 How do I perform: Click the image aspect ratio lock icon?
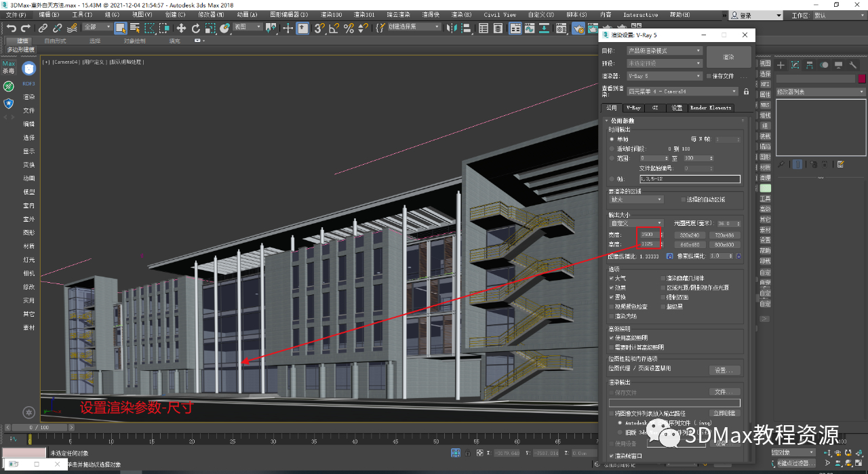point(669,256)
